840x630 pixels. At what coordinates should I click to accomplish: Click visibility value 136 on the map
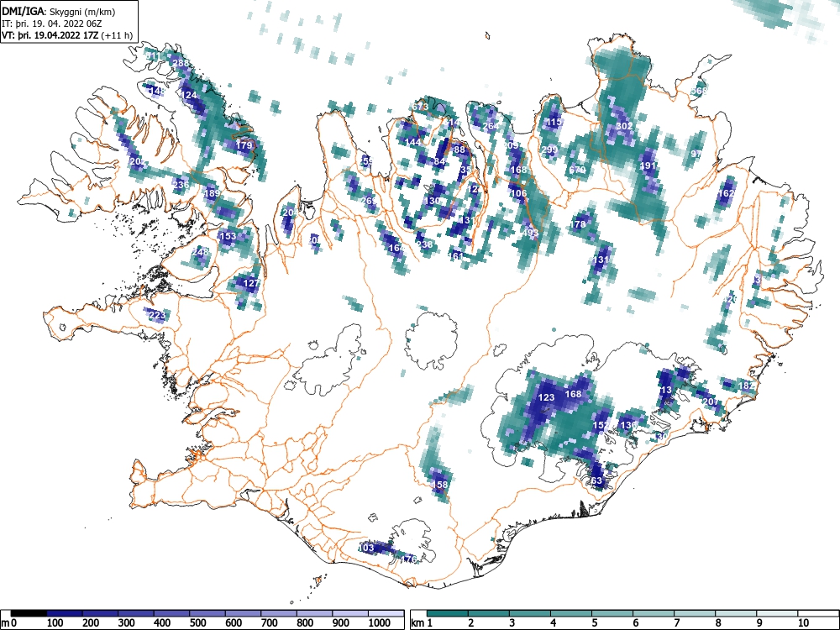coord(627,425)
